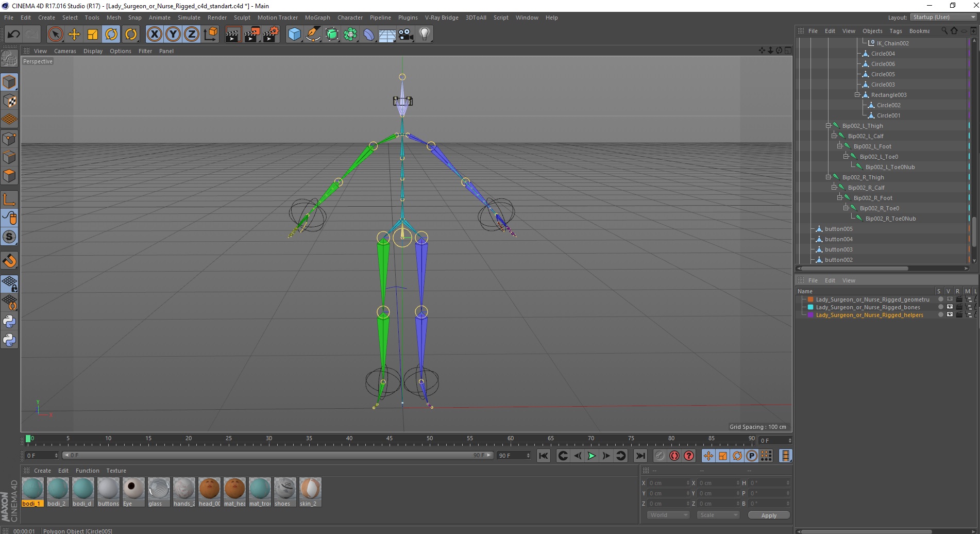Toggle visibility of Lady_Surgeon helpers layer
Viewport: 980px width, 534px height.
click(x=950, y=315)
